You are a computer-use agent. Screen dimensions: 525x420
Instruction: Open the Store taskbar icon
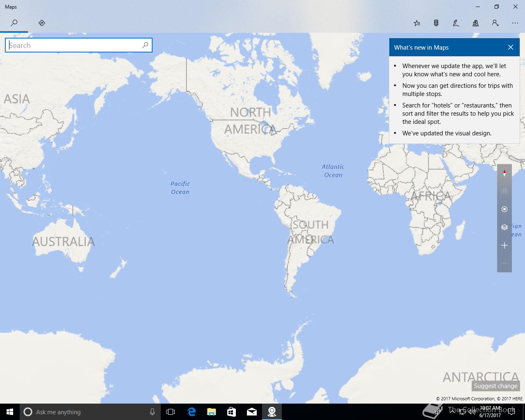click(x=231, y=412)
